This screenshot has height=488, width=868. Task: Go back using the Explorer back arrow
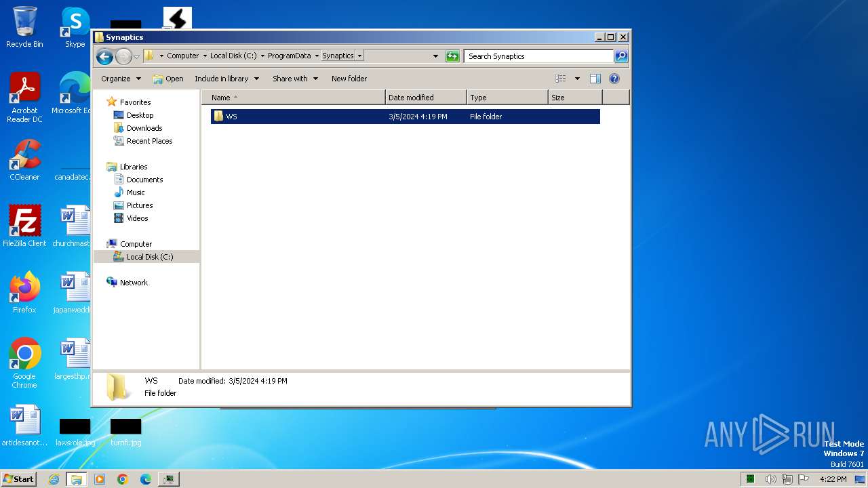104,56
